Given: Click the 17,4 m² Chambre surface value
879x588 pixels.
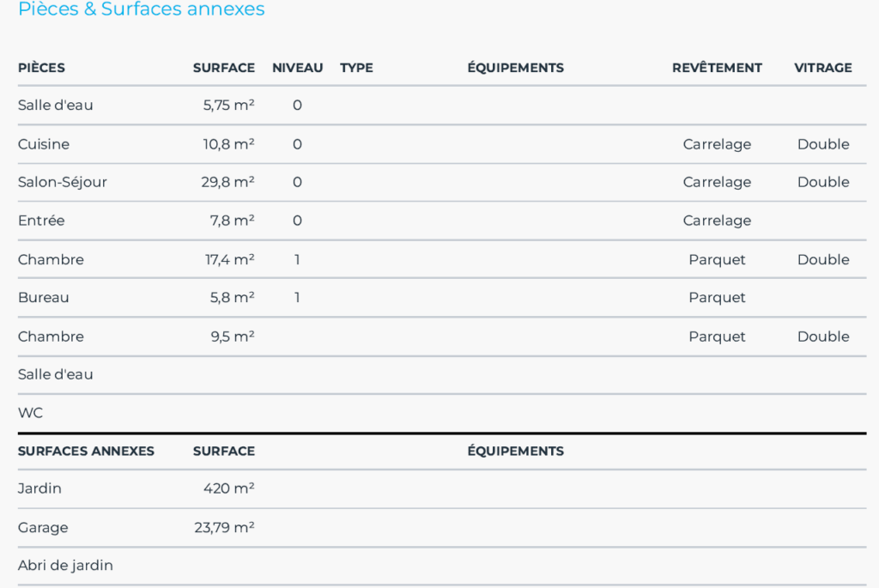Looking at the screenshot, I should click(229, 259).
